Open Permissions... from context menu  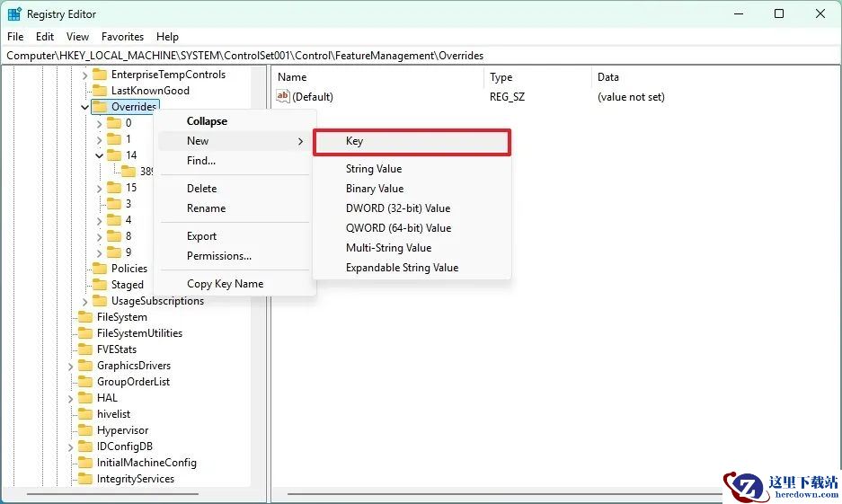pos(235,256)
